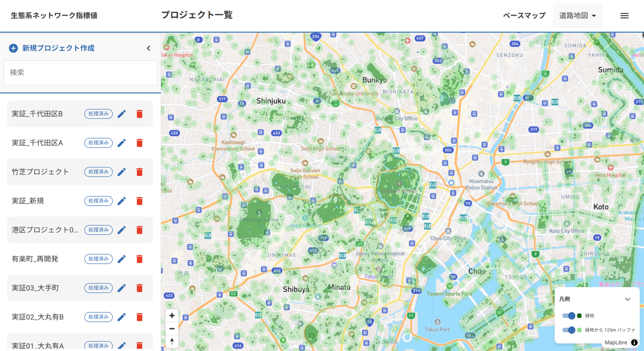Image resolution: width=644 pixels, height=351 pixels.
Task: Zoom out on the map
Action: pos(172,328)
